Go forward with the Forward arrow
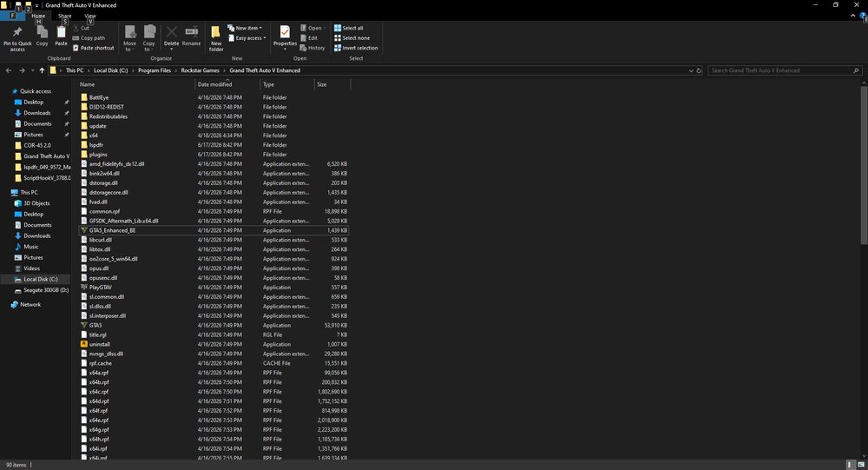The image size is (868, 470). click(x=22, y=70)
